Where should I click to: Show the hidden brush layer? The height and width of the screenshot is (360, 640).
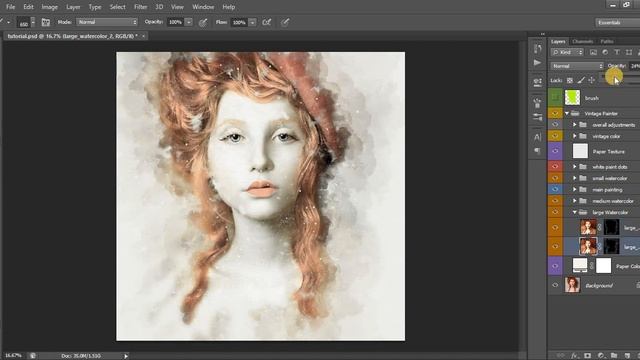pos(555,98)
